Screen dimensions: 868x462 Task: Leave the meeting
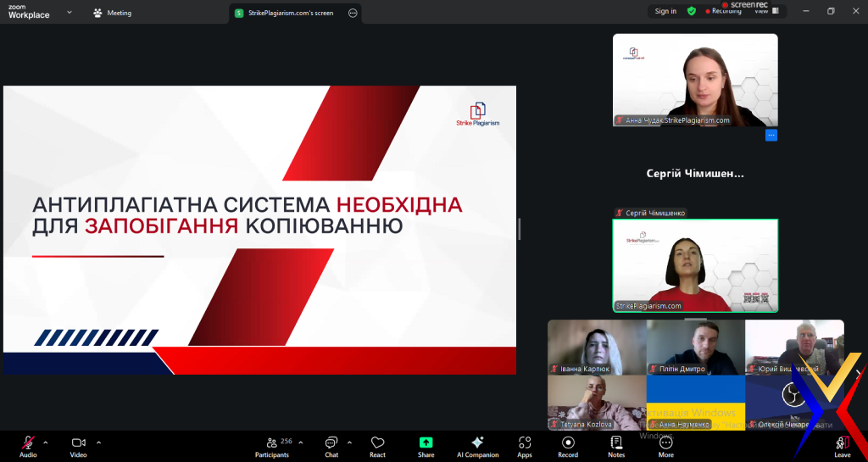tap(842, 445)
